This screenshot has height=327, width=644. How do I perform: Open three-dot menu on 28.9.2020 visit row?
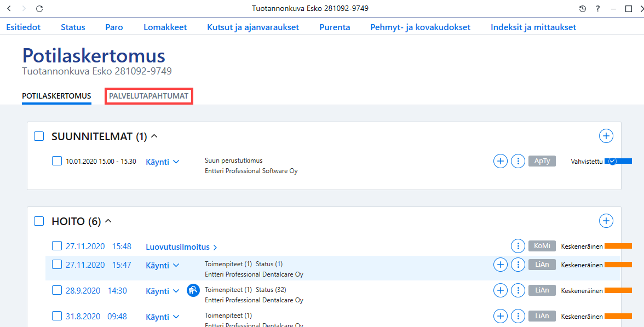pyautogui.click(x=518, y=291)
